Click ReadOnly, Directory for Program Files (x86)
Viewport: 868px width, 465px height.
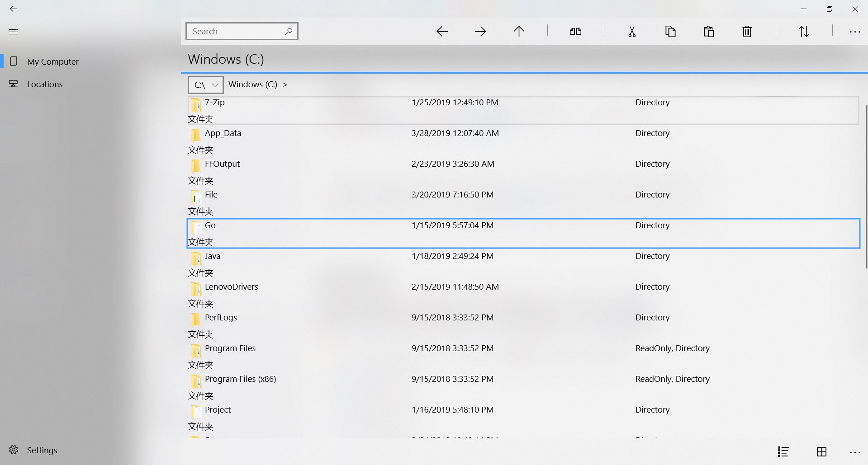(672, 379)
